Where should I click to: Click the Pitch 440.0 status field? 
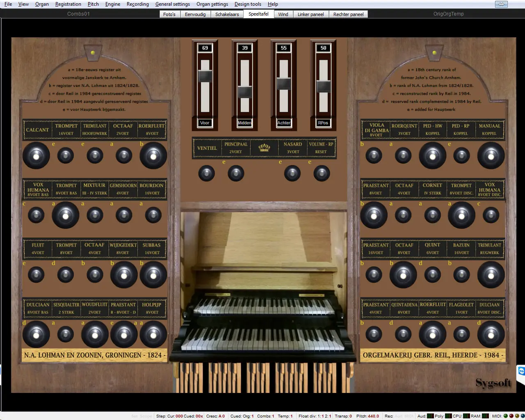tap(367, 416)
